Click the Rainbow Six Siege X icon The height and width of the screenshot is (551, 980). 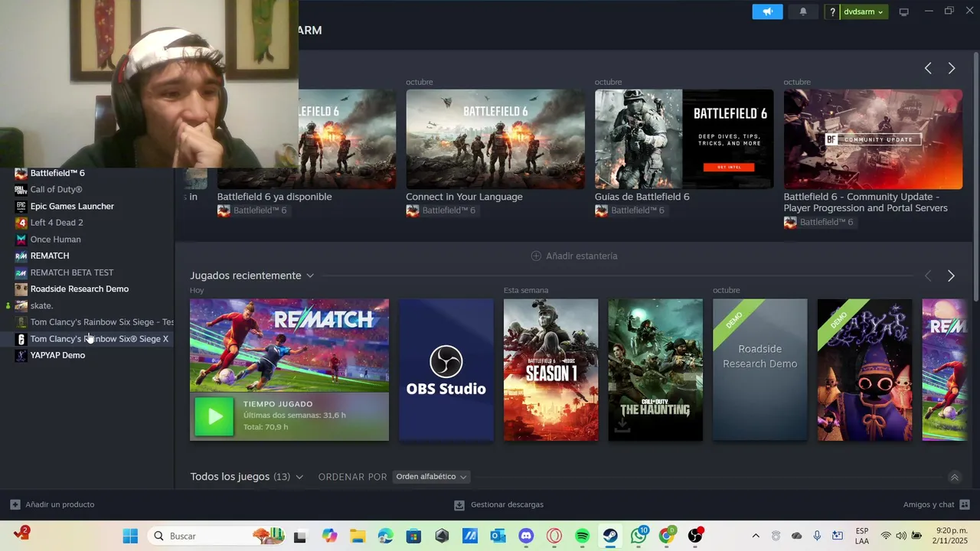tap(21, 339)
